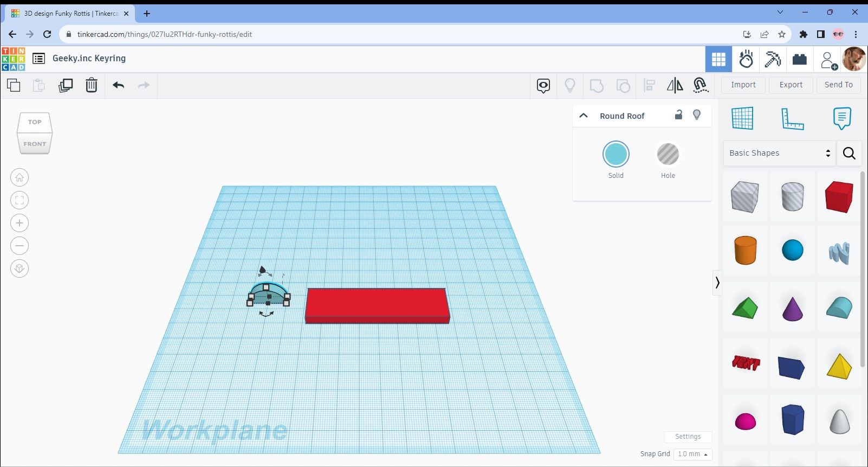The height and width of the screenshot is (467, 868).
Task: Set shape to Hole
Action: pos(668,154)
